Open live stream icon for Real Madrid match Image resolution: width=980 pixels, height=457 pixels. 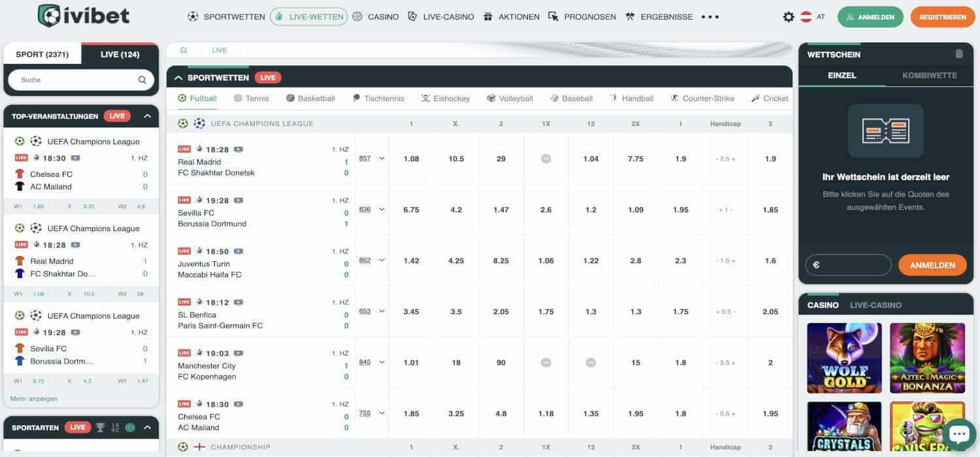pyautogui.click(x=238, y=150)
